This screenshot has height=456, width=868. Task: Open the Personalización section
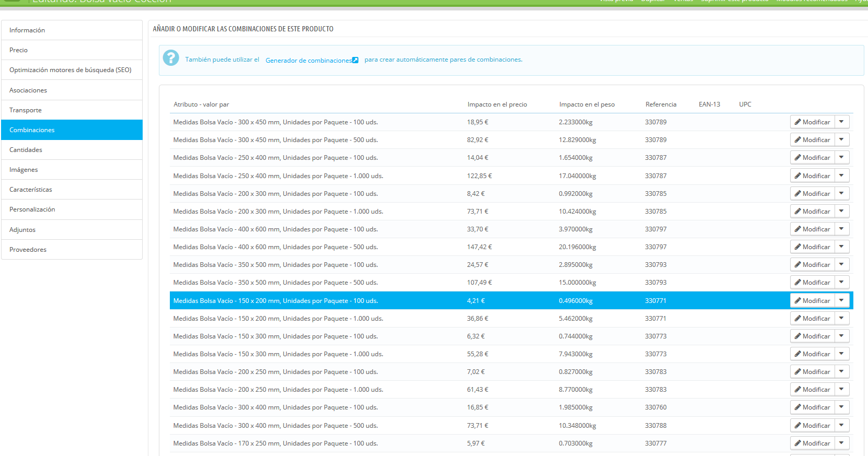coord(72,209)
